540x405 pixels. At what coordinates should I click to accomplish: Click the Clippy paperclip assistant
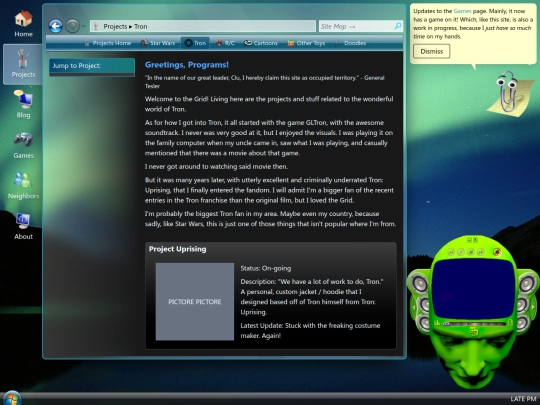510,93
